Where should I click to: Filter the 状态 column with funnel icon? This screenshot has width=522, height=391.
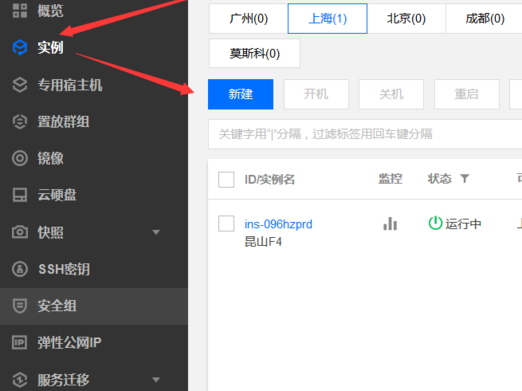click(x=465, y=179)
